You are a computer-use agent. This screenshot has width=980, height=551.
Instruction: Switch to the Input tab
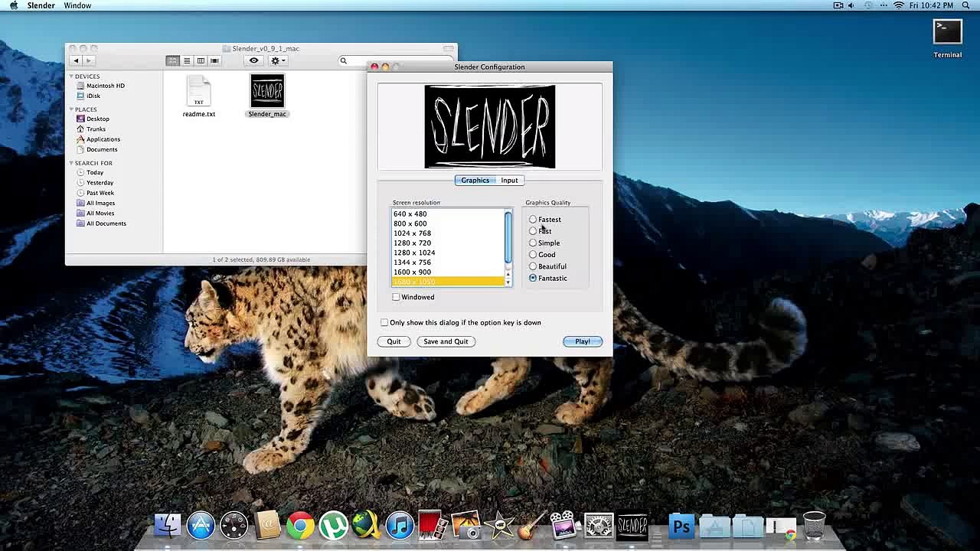pos(509,181)
